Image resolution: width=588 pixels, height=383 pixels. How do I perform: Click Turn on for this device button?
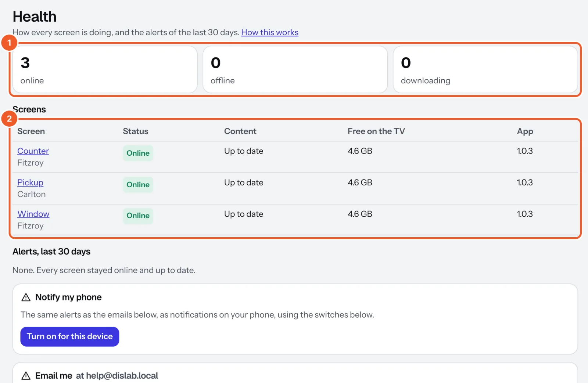[x=70, y=336]
